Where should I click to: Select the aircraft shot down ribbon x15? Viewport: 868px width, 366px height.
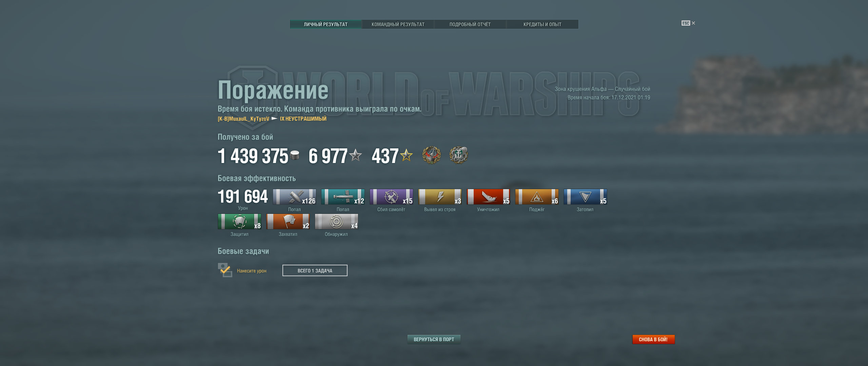tap(391, 197)
